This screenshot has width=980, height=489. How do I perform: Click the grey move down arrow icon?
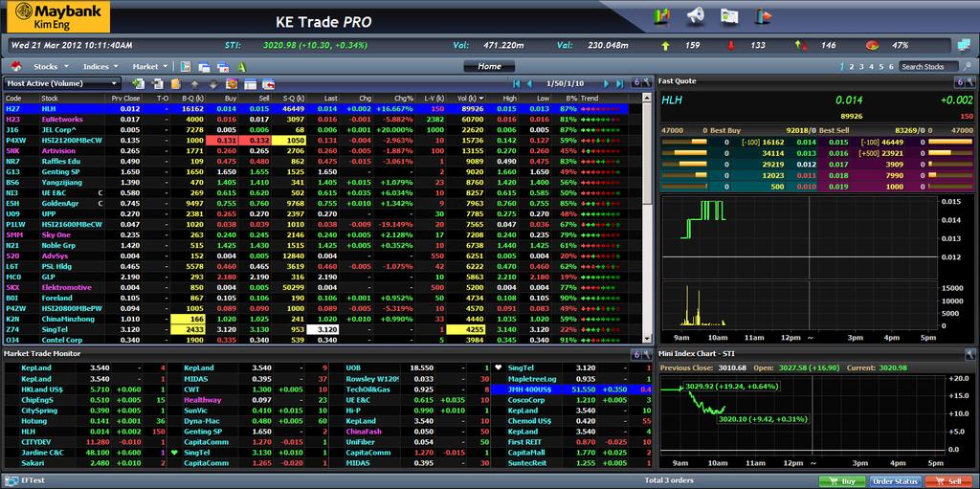(x=213, y=84)
